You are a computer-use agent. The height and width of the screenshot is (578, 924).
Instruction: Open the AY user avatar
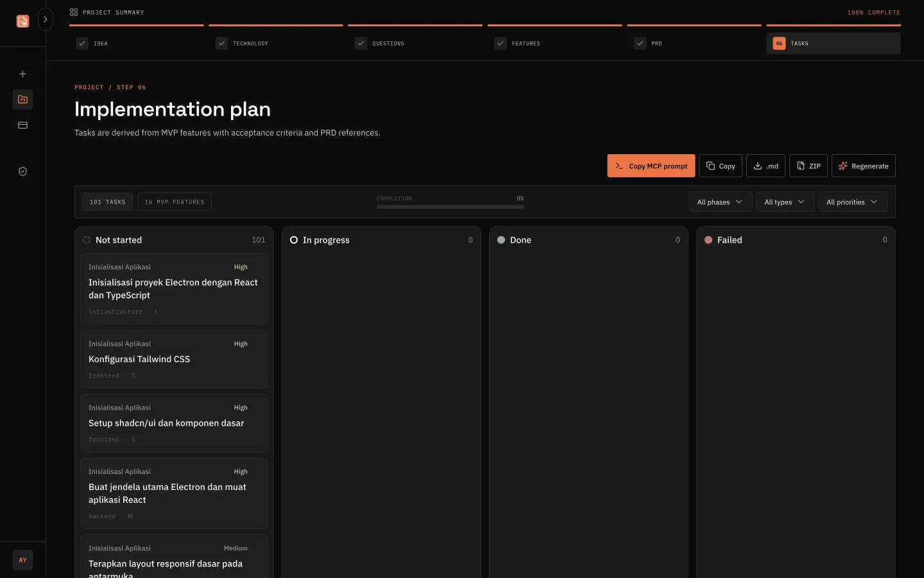coord(22,560)
